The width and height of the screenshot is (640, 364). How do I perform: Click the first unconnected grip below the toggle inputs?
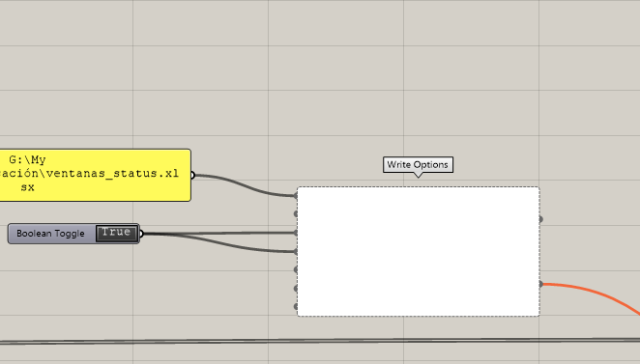pos(296,269)
